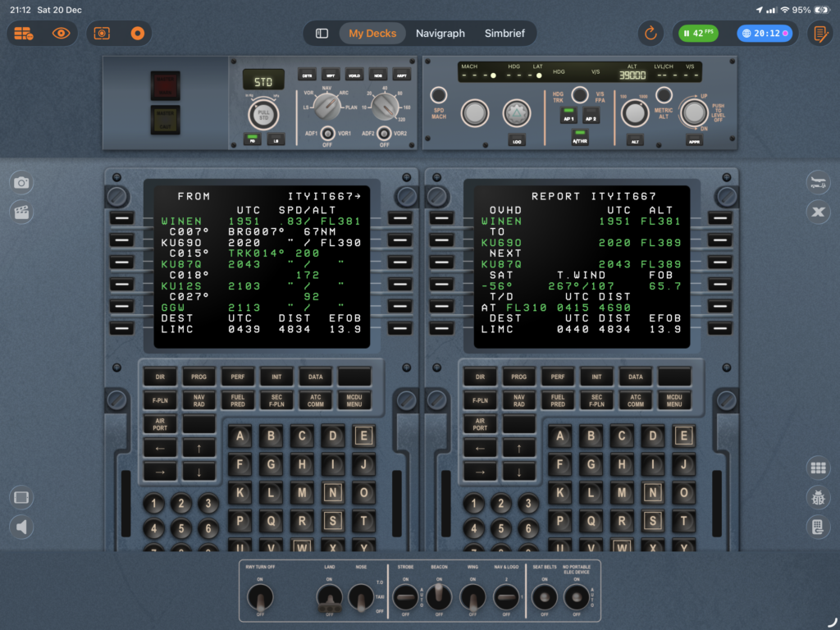Open the screenshot camera tool in left sidebar
840x630 pixels.
point(22,183)
